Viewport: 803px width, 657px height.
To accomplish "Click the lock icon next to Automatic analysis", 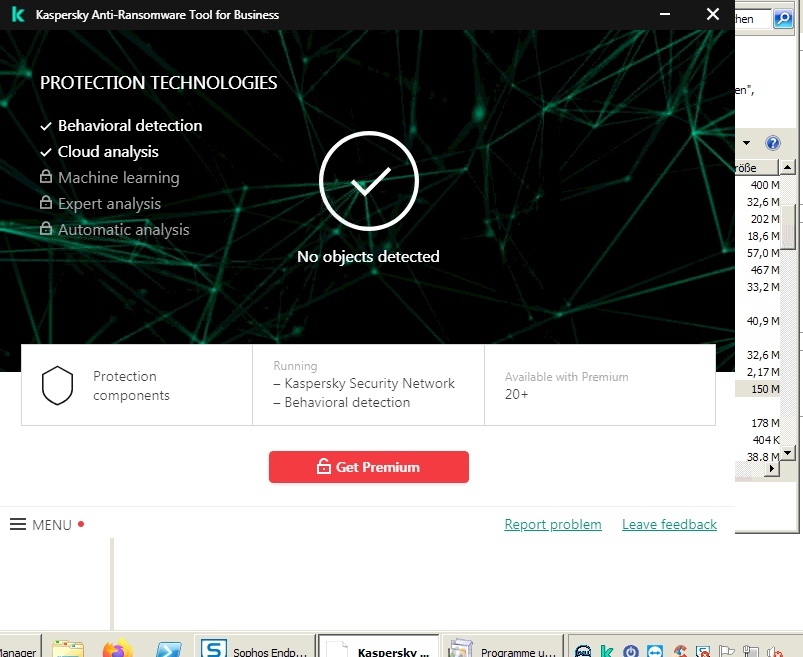I will point(46,228).
